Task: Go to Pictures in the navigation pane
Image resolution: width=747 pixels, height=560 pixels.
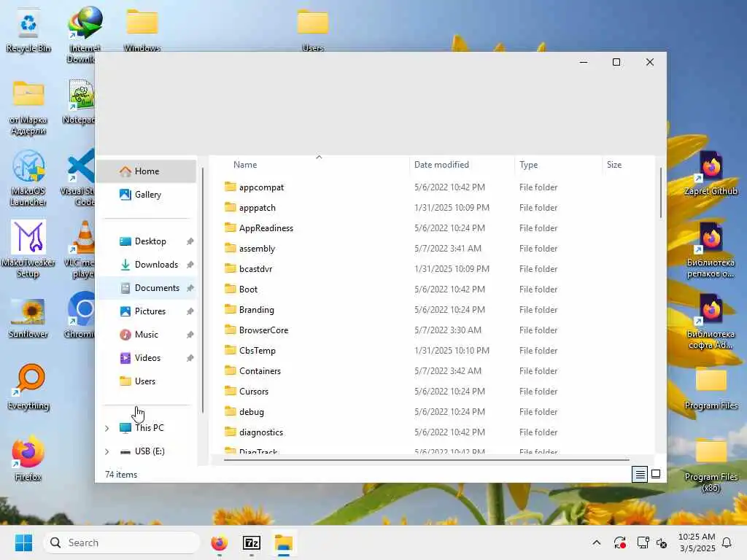Action: click(146, 311)
